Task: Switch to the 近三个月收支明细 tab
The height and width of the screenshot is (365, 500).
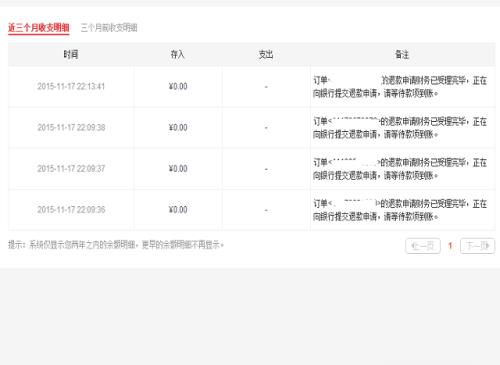Action: [x=39, y=28]
